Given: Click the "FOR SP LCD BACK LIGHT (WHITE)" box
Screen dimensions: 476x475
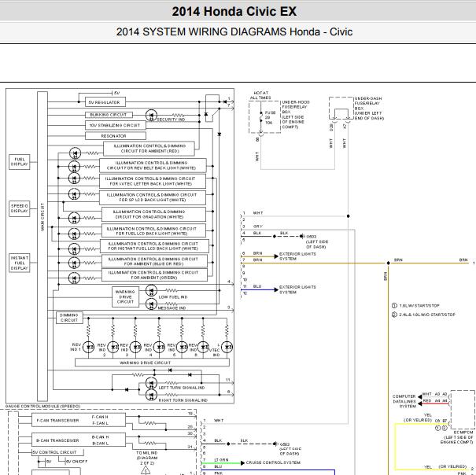Looking at the screenshot, I should tap(153, 197).
